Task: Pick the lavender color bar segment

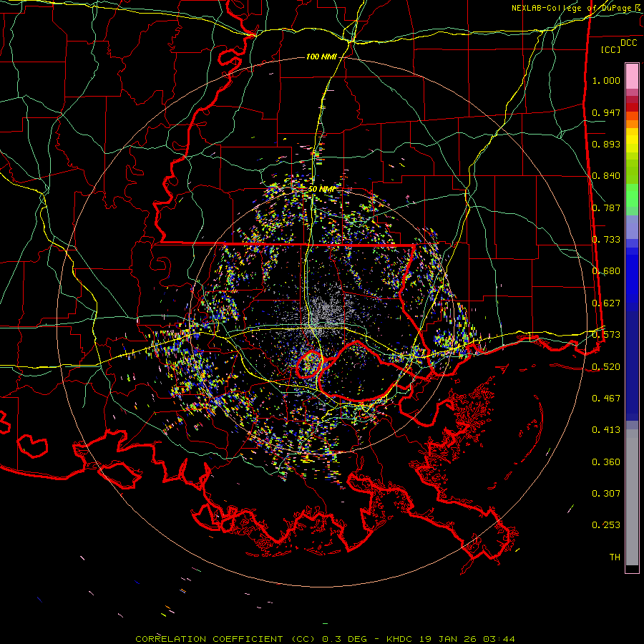Action: (x=632, y=227)
